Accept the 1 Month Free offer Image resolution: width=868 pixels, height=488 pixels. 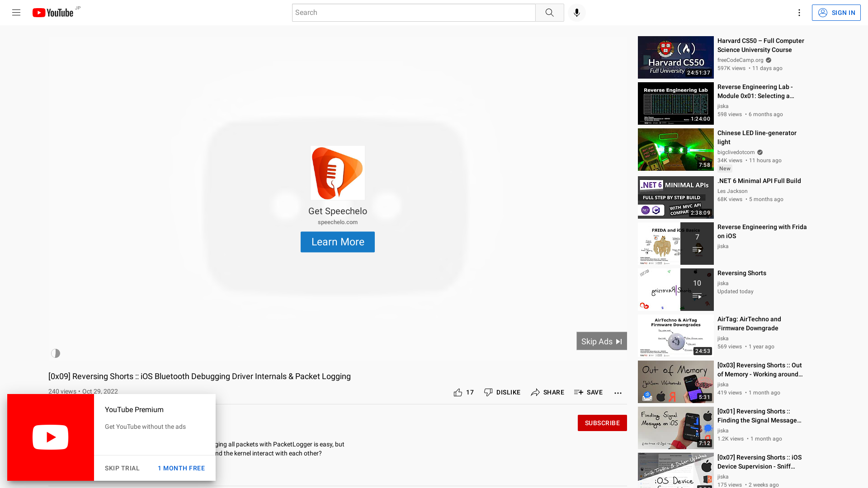181,468
